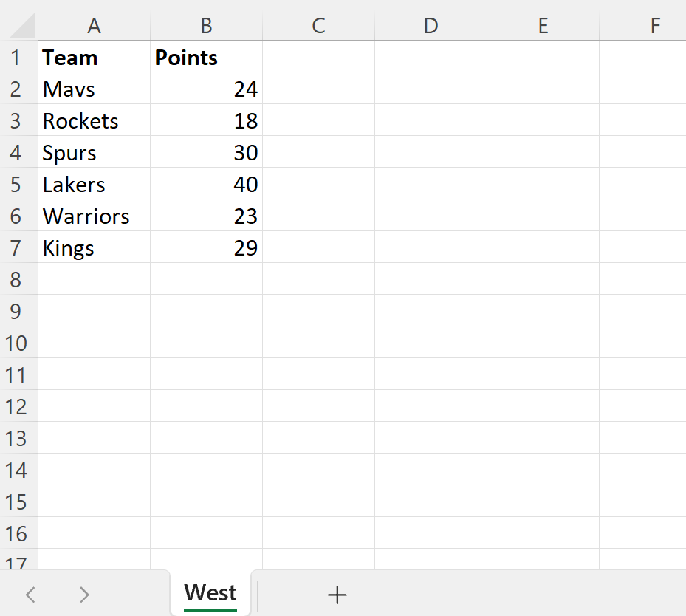Image resolution: width=686 pixels, height=616 pixels.
Task: Select row 1 header
Action: (x=18, y=58)
